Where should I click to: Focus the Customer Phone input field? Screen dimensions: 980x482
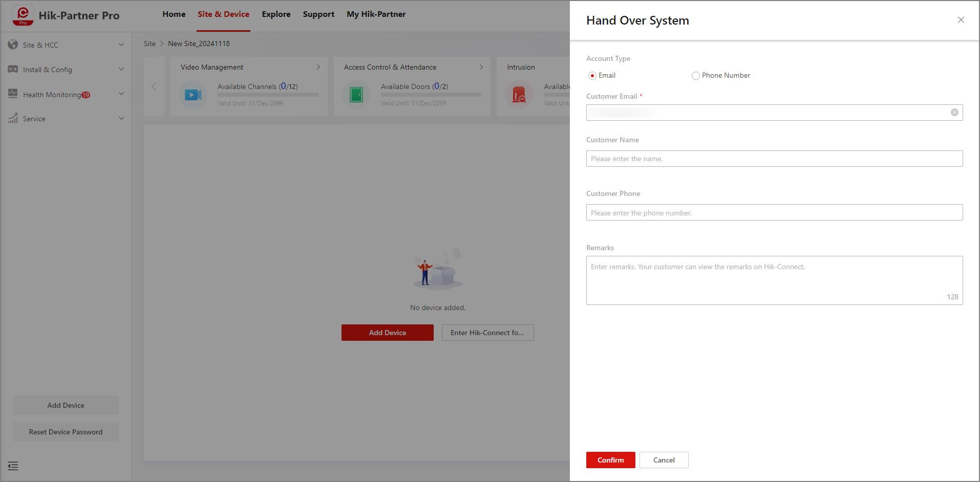point(775,212)
